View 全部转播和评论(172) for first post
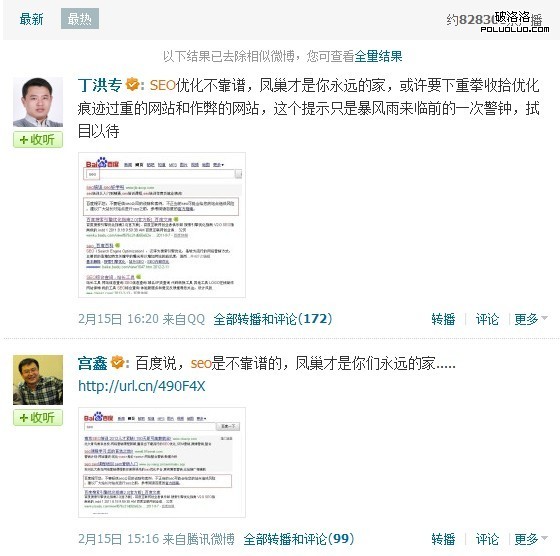Viewport: 560px width, 556px height. [273, 319]
